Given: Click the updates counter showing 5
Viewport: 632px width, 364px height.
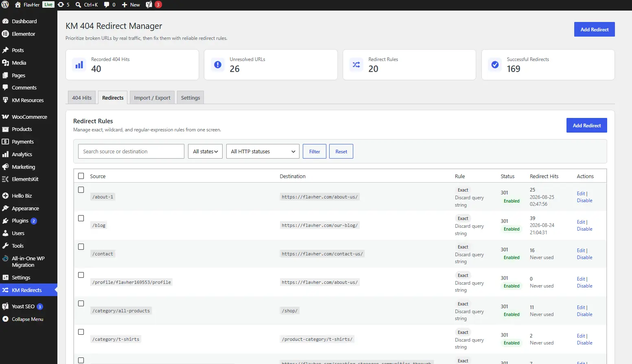Looking at the screenshot, I should (x=63, y=5).
